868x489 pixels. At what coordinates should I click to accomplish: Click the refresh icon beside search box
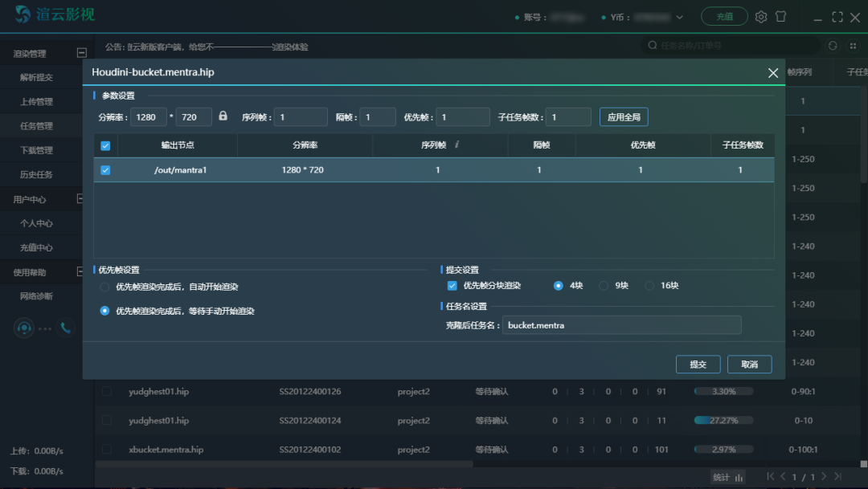coord(833,46)
